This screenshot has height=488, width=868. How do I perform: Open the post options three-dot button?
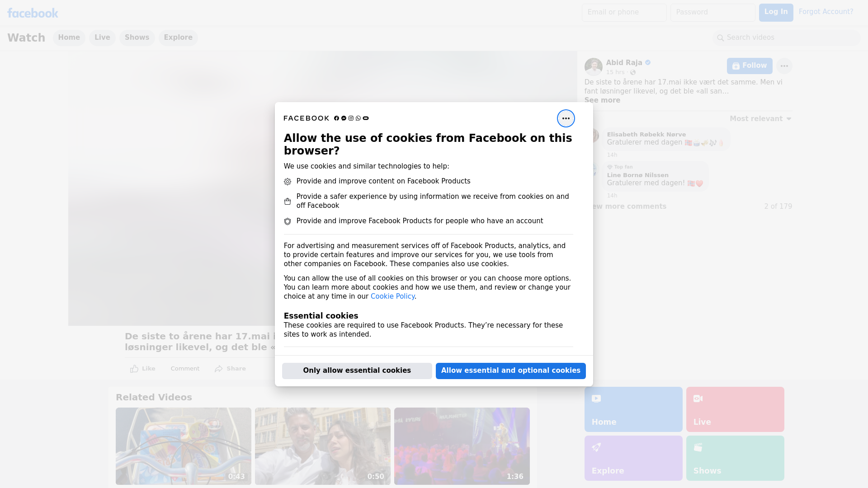784,66
